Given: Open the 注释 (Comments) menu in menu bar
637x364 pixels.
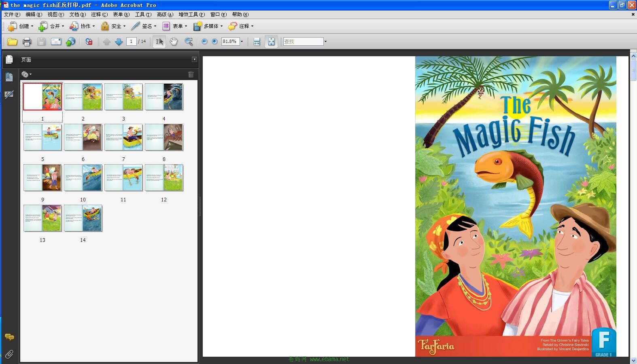Looking at the screenshot, I should pos(100,15).
